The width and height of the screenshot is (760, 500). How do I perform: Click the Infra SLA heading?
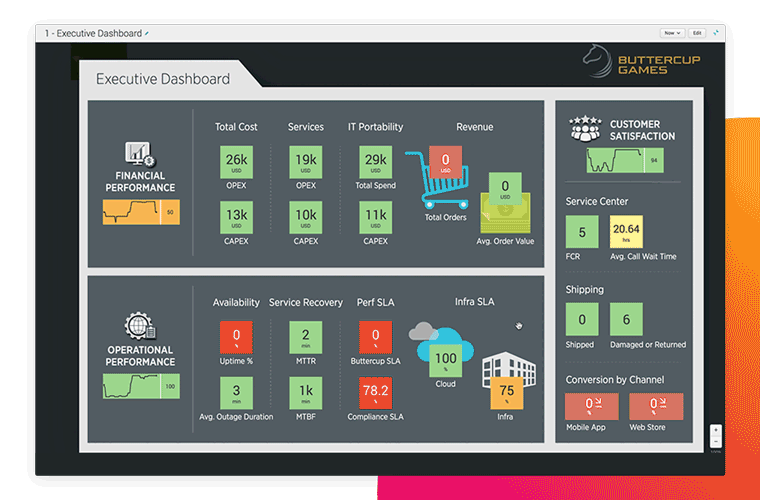click(x=475, y=302)
